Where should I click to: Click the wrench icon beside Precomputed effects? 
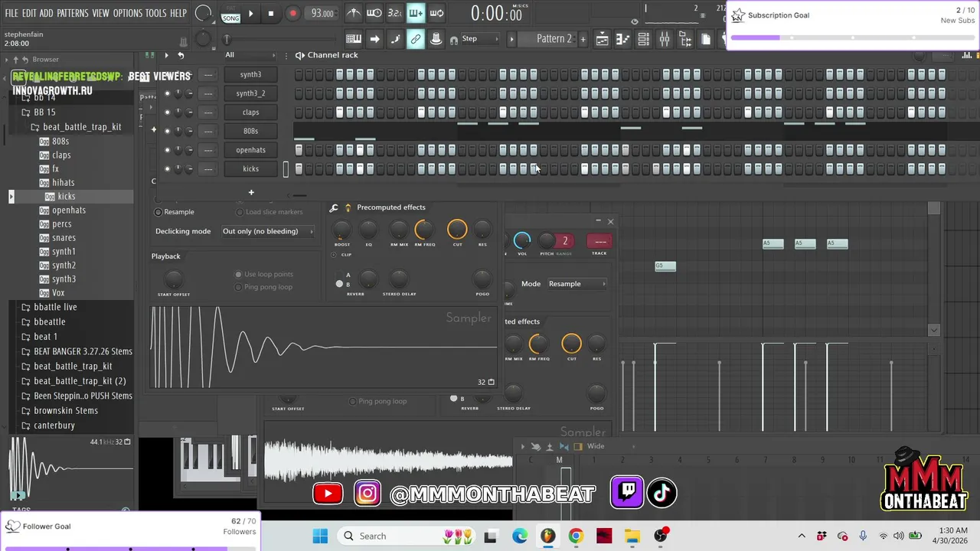(334, 207)
